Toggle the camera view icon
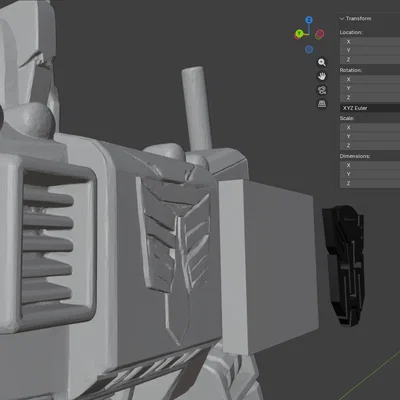 click(322, 90)
